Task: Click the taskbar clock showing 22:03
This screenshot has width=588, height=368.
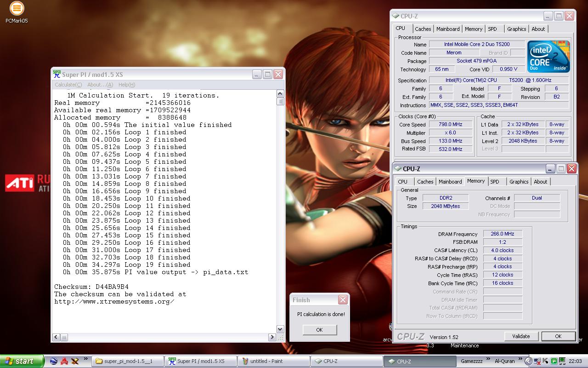Action: 576,361
